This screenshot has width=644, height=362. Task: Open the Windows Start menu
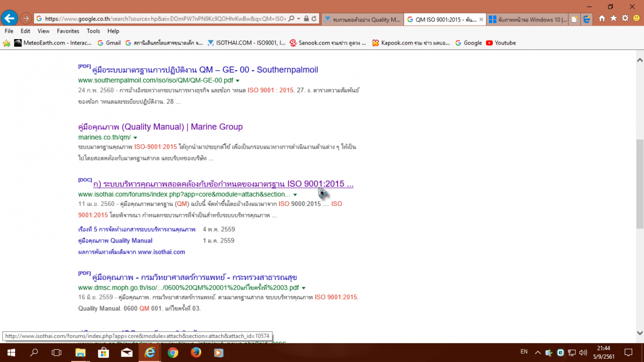[x=10, y=352]
